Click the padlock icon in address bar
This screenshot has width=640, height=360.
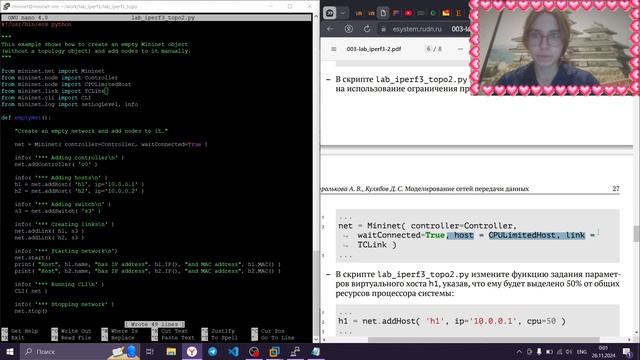tap(383, 29)
